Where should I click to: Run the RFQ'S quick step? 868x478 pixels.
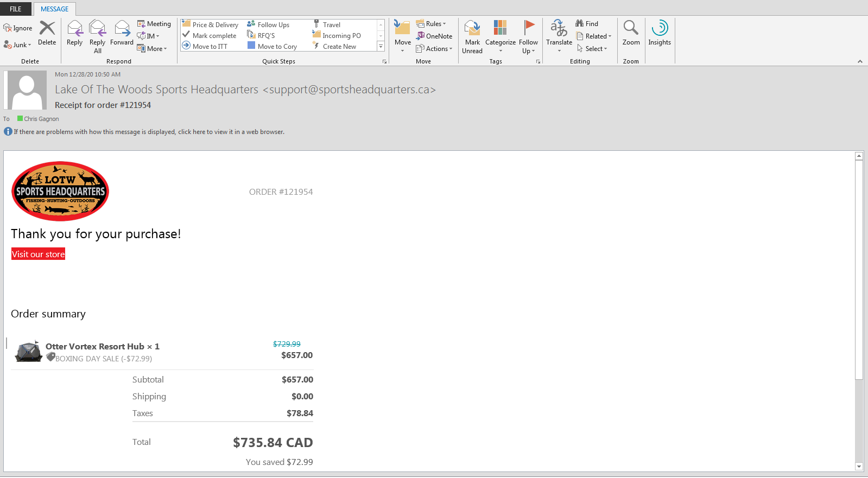coord(261,35)
